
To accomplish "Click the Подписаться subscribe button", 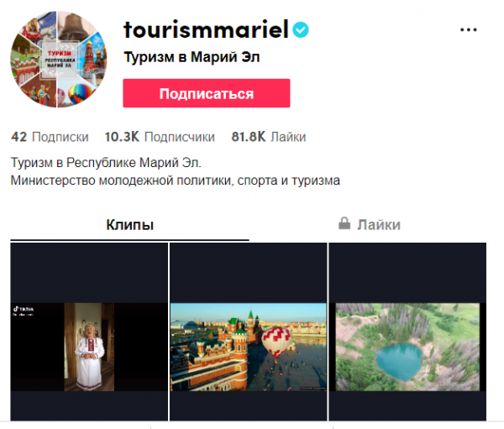I will pos(207,93).
